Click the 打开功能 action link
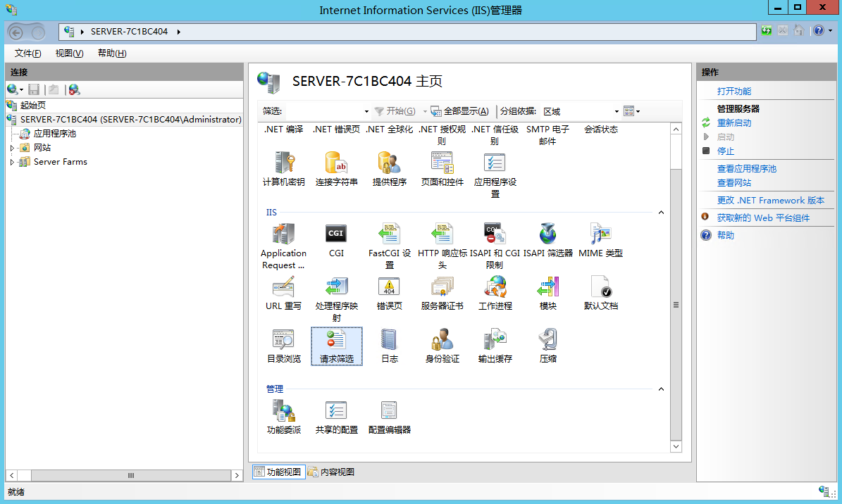 point(734,92)
